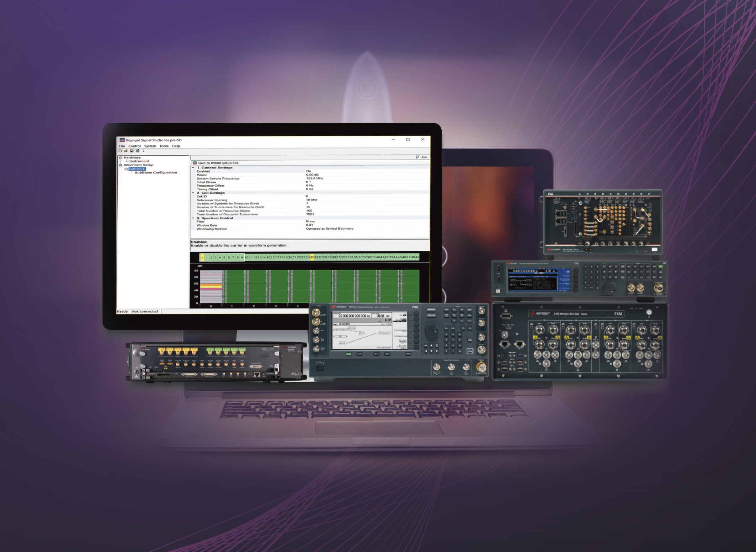
Task: Select highlighted subframe 25 in the strip
Action: (312, 257)
